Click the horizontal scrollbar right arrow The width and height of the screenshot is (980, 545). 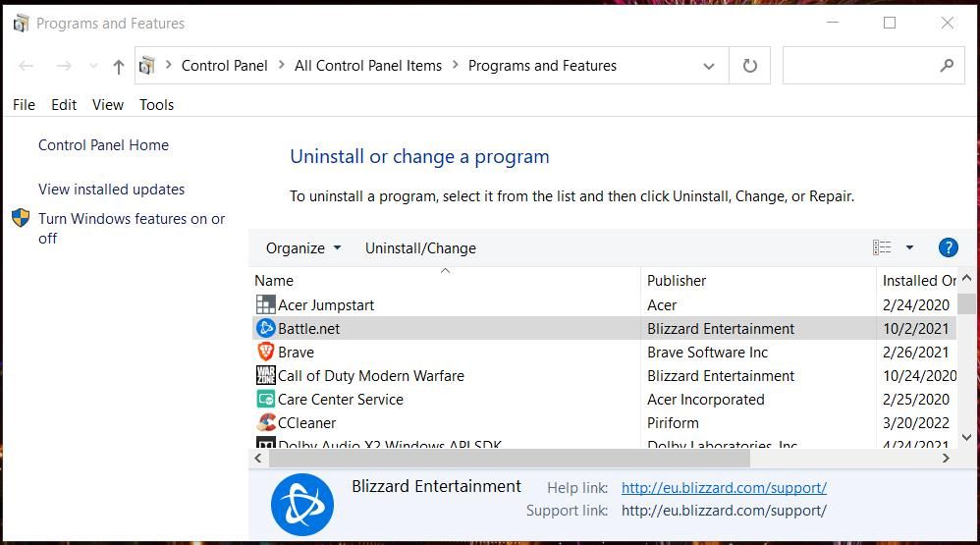(x=947, y=458)
